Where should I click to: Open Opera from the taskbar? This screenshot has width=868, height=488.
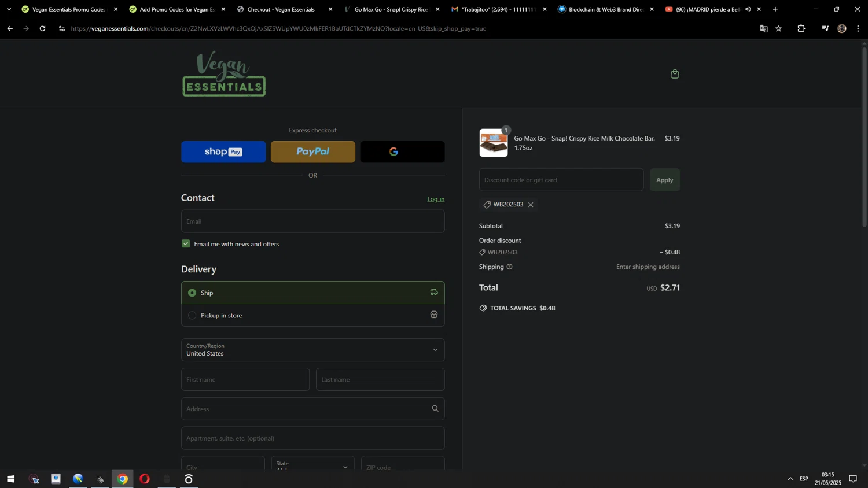pos(145,479)
